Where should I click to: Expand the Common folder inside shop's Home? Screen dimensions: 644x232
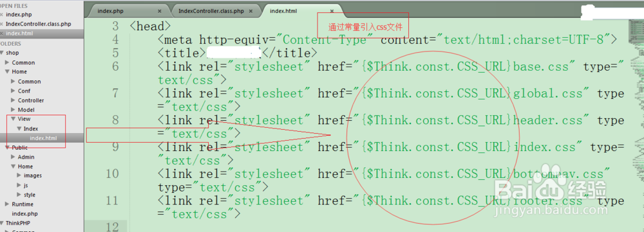(x=13, y=82)
